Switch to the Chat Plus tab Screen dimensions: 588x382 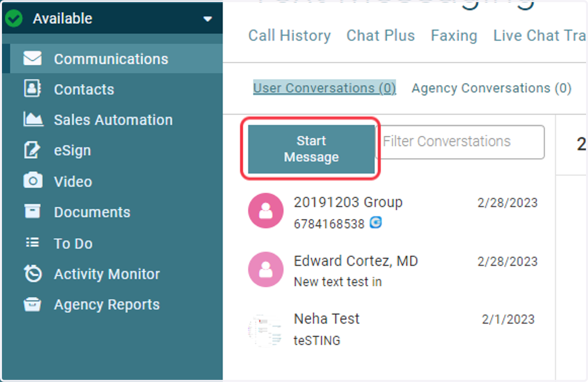[381, 35]
